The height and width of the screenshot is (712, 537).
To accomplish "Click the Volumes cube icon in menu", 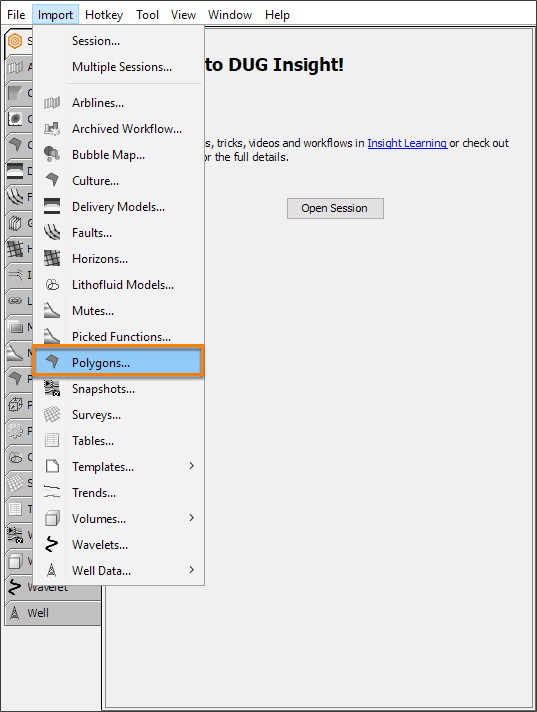I will pos(52,518).
